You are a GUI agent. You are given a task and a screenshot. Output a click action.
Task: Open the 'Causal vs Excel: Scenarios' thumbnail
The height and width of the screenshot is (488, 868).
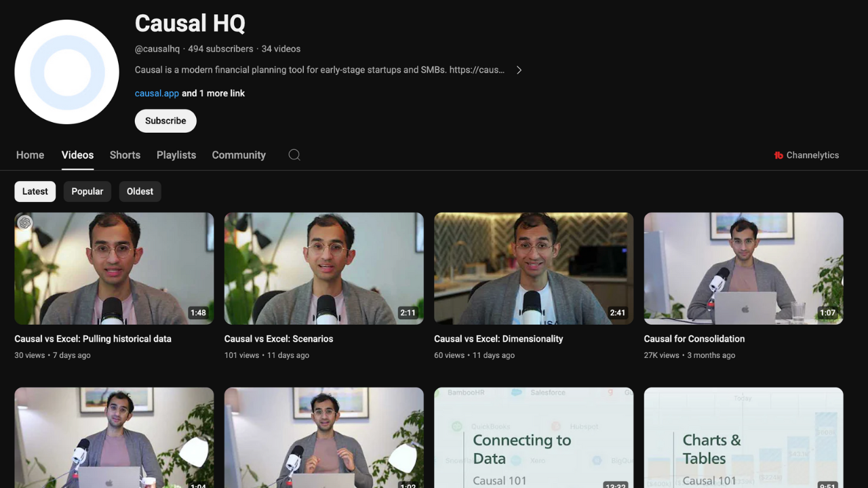coord(324,268)
